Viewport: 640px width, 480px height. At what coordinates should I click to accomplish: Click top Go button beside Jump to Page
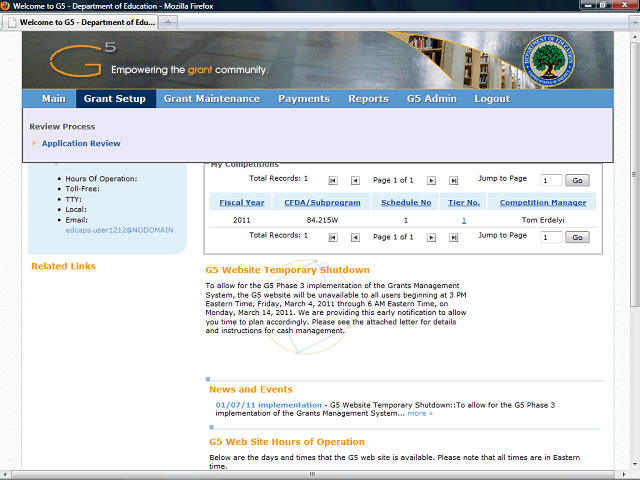577,180
